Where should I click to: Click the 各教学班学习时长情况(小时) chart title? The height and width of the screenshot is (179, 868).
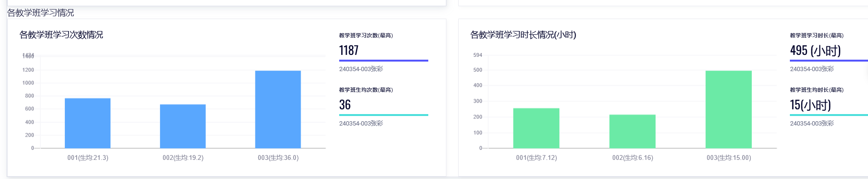[x=523, y=35]
